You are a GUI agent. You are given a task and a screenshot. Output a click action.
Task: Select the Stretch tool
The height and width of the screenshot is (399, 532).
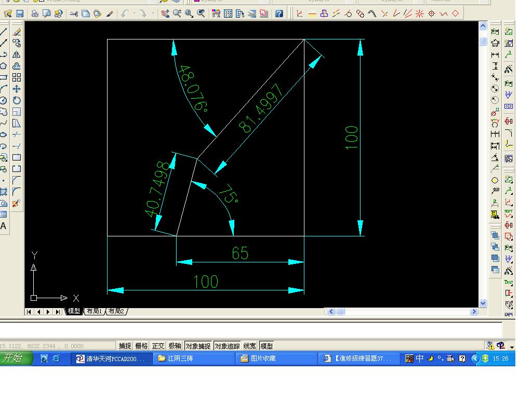17,123
